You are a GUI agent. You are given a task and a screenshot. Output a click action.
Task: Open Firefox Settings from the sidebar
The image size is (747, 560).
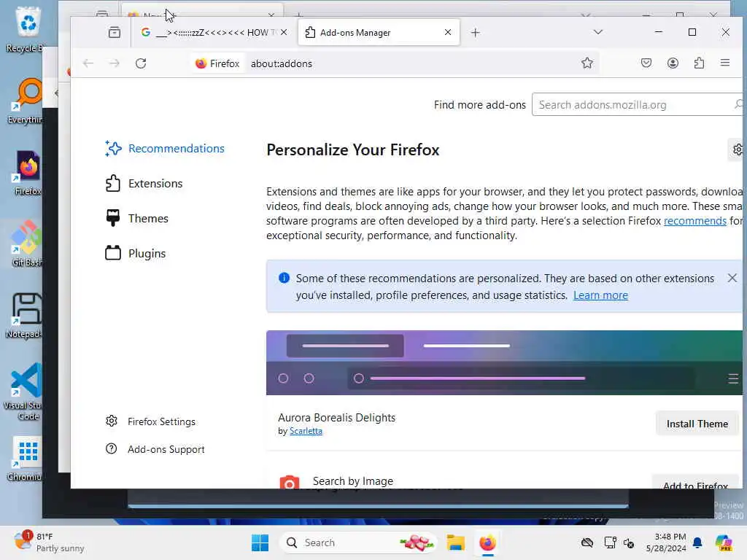pos(150,421)
